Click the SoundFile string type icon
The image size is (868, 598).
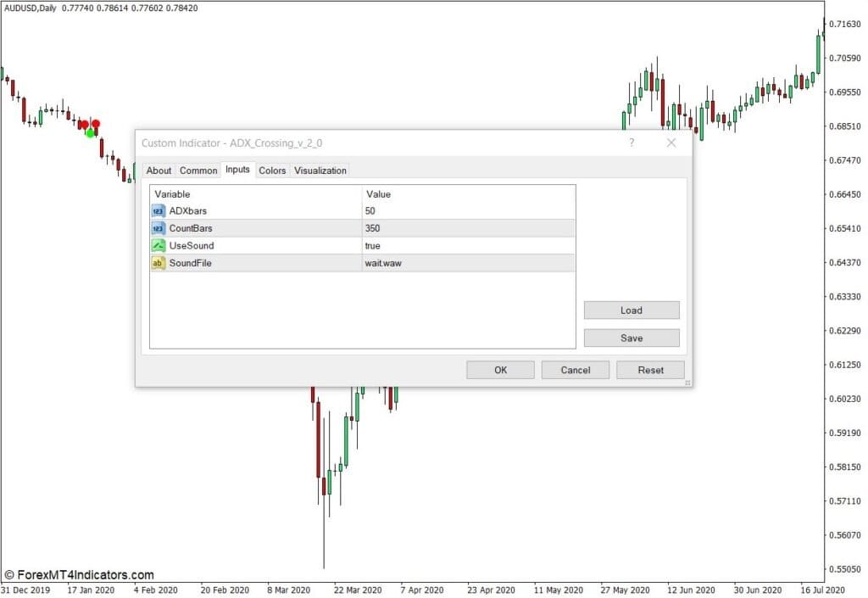tap(159, 264)
